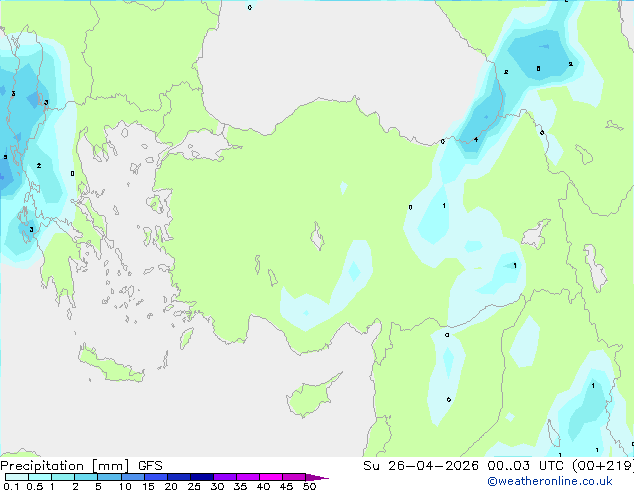Pick the 15–20 mm legend color swatch
Viewport: 634px width, 490px height.
coord(156,477)
